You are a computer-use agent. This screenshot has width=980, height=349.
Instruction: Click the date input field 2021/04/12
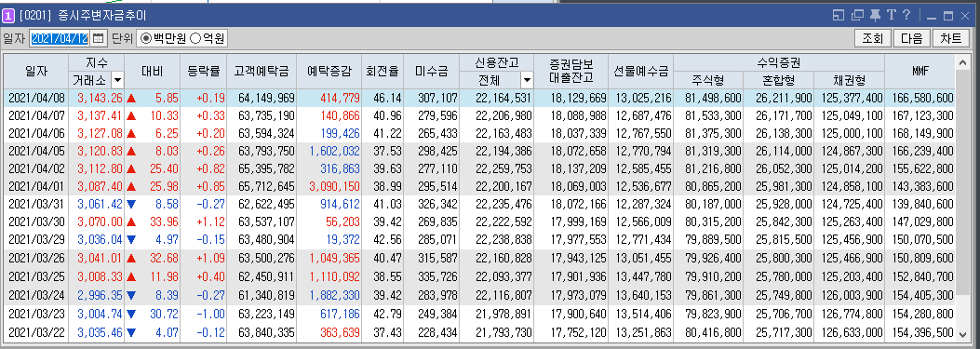click(x=60, y=38)
